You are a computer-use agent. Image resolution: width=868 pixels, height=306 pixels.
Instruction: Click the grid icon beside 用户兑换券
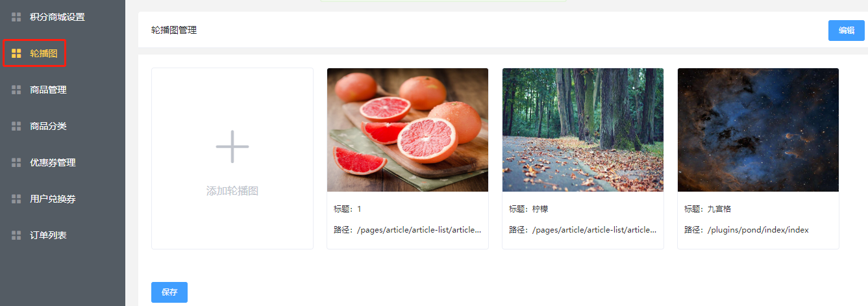tap(16, 199)
